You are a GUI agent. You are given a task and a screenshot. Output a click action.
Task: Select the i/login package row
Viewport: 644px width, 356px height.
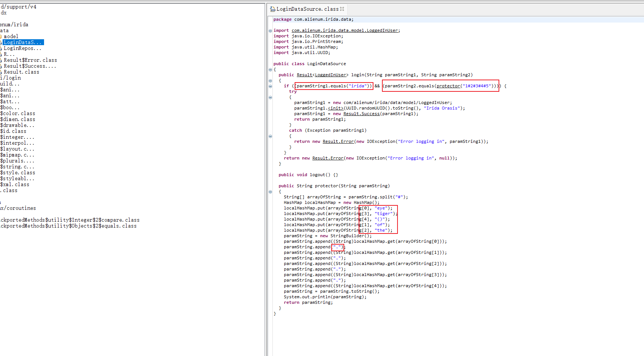pyautogui.click(x=10, y=78)
